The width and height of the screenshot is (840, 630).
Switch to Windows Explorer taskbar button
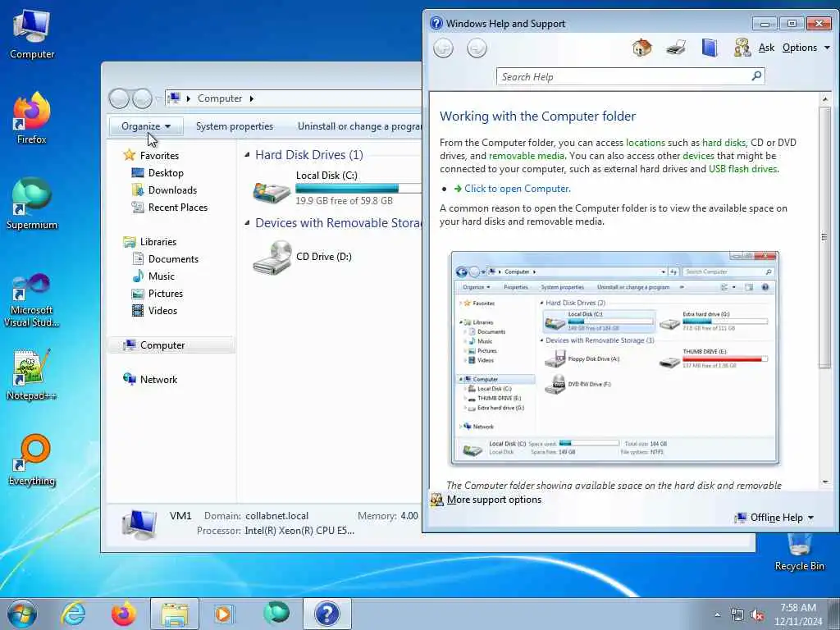coord(175,614)
